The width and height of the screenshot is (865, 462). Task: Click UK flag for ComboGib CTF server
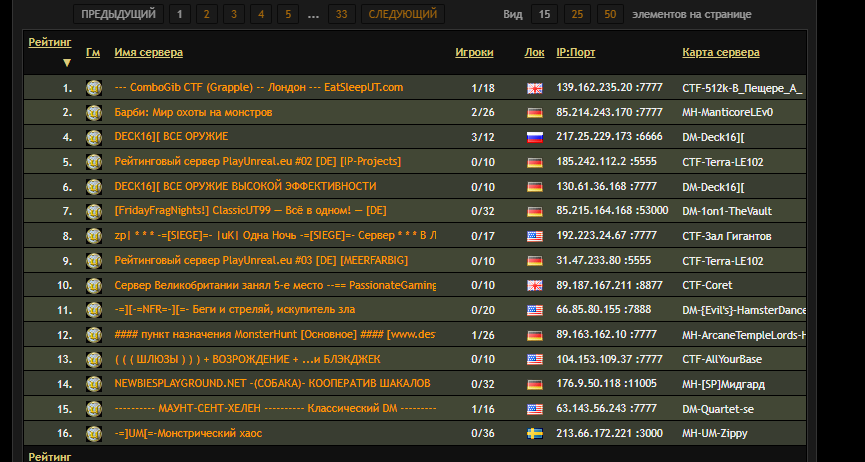coord(535,88)
